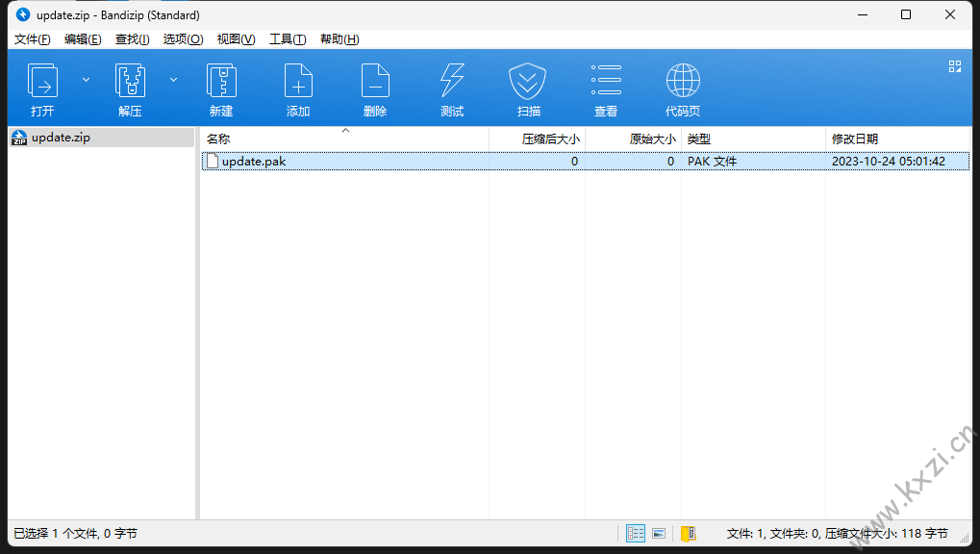Open the 视图(V) menu

(x=237, y=39)
